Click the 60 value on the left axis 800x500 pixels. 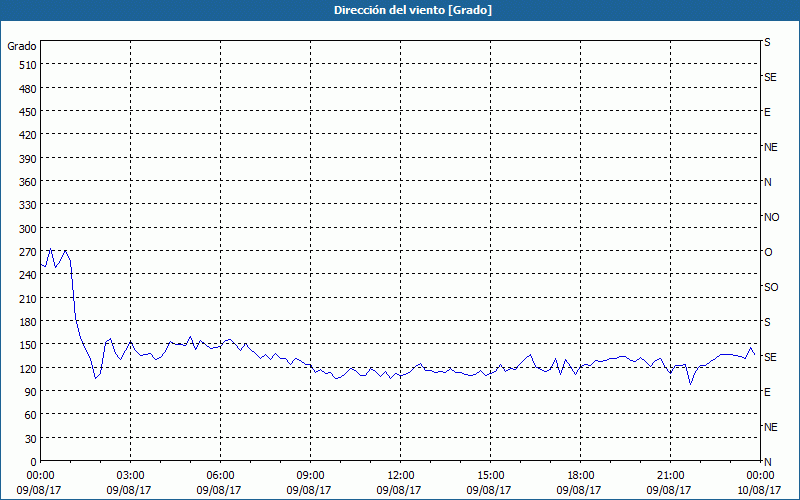31,415
